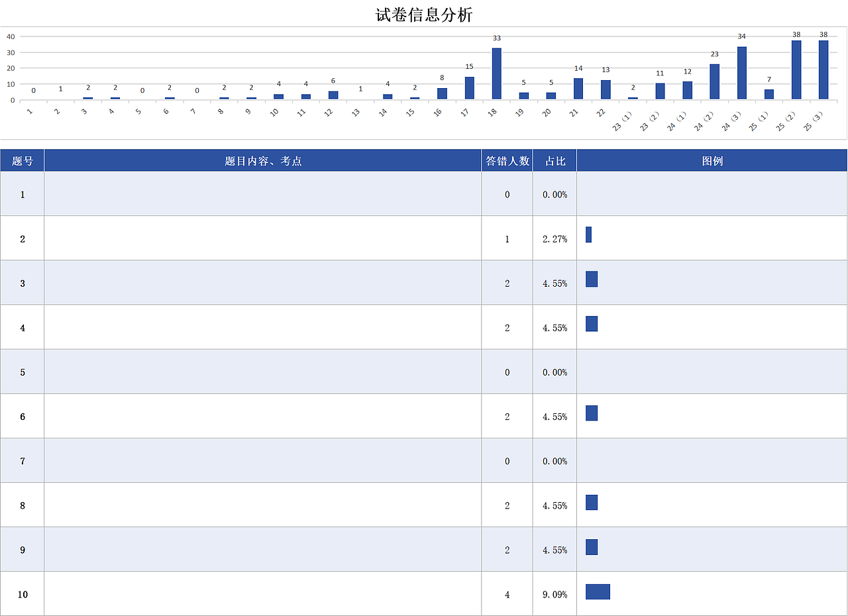This screenshot has width=848, height=616.
Task: Select the 占比 column header
Action: [555, 160]
